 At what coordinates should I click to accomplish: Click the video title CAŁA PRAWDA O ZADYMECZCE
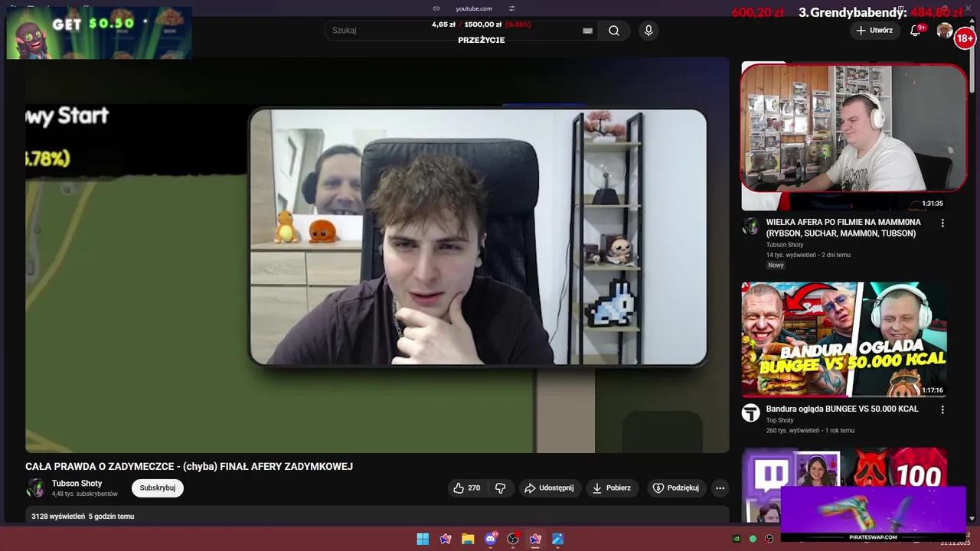(189, 467)
